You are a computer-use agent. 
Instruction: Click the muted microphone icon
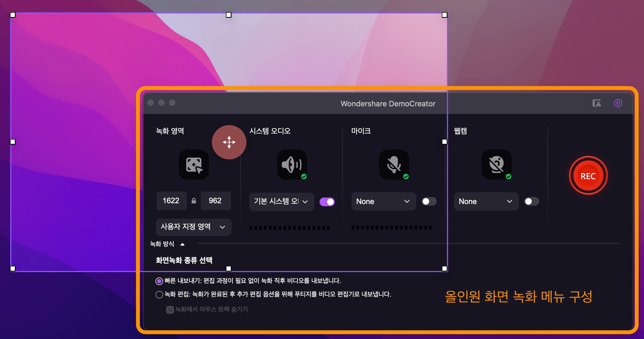[x=394, y=165]
